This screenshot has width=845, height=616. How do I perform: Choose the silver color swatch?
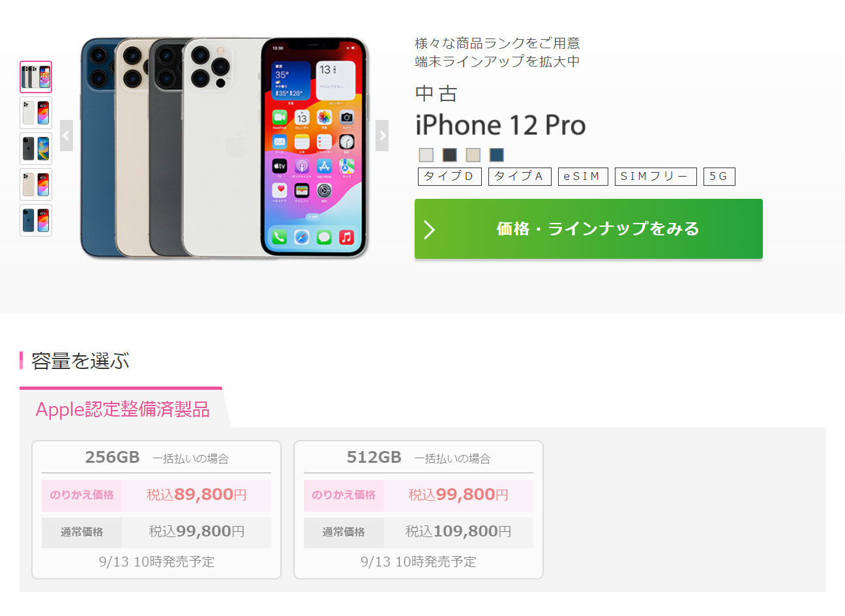[x=426, y=154]
